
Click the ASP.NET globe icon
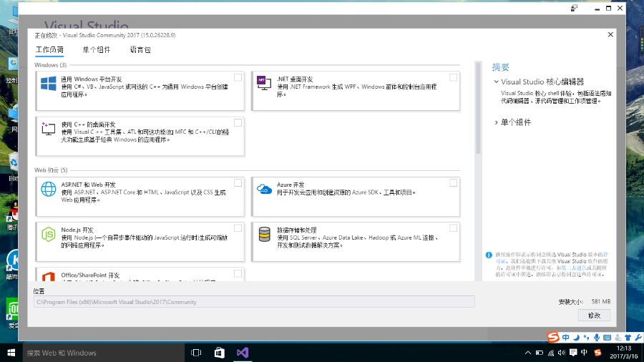pyautogui.click(x=49, y=189)
